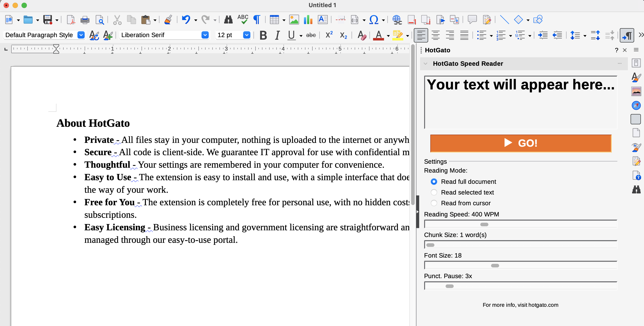Viewport: 644px width, 326px height.
Task: Open highlighting color dropdown arrow
Action: (x=407, y=36)
